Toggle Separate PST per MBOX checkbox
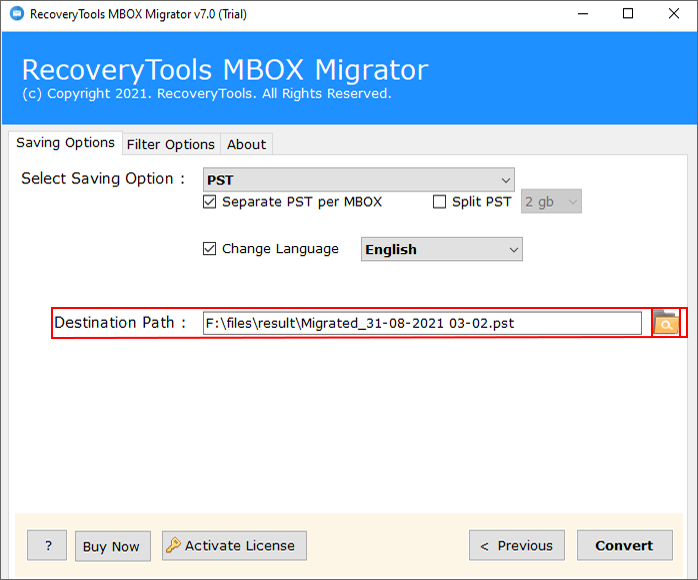Image resolution: width=698 pixels, height=580 pixels. click(209, 202)
